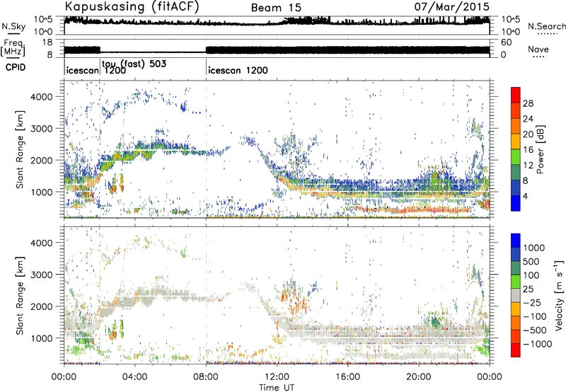Select the CPID row label
The height and width of the screenshot is (392, 566).
point(16,67)
